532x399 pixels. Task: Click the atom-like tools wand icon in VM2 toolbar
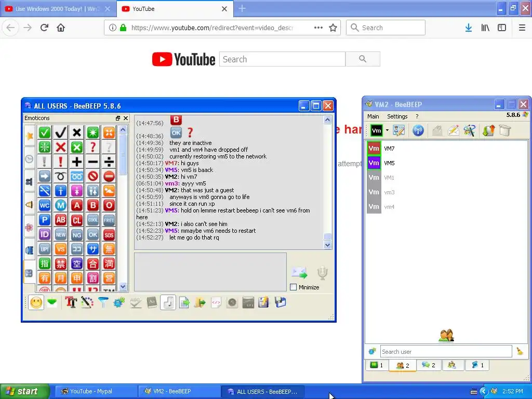[470, 130]
